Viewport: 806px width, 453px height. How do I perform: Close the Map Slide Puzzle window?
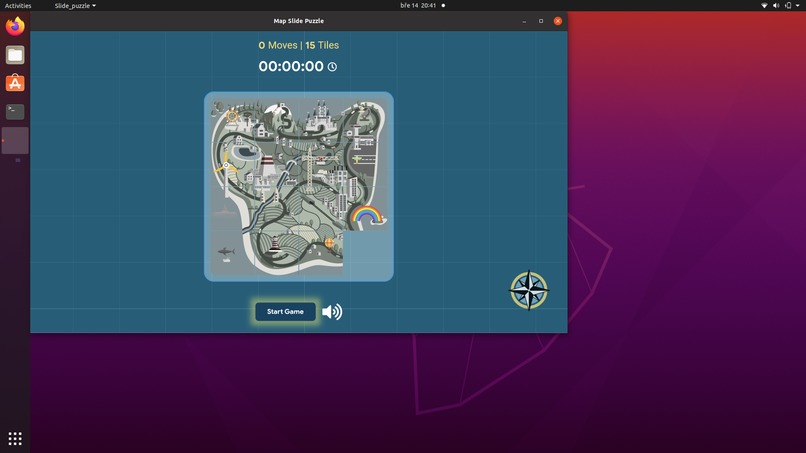(558, 21)
